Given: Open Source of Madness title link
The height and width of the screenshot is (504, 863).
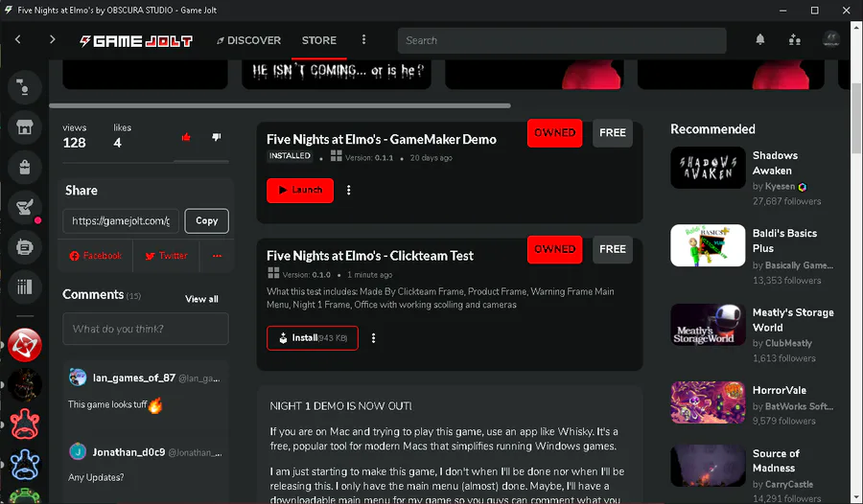Looking at the screenshot, I should point(776,461).
